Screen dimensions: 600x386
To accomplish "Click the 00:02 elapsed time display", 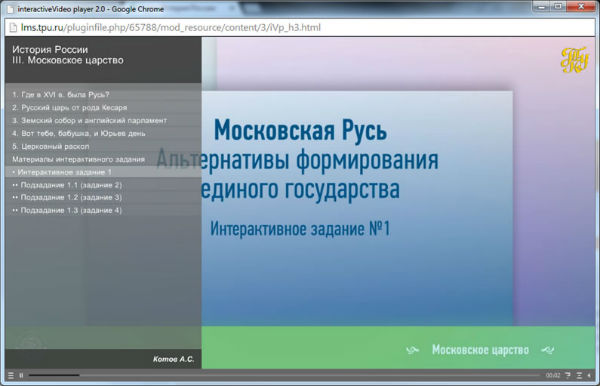I will (553, 376).
